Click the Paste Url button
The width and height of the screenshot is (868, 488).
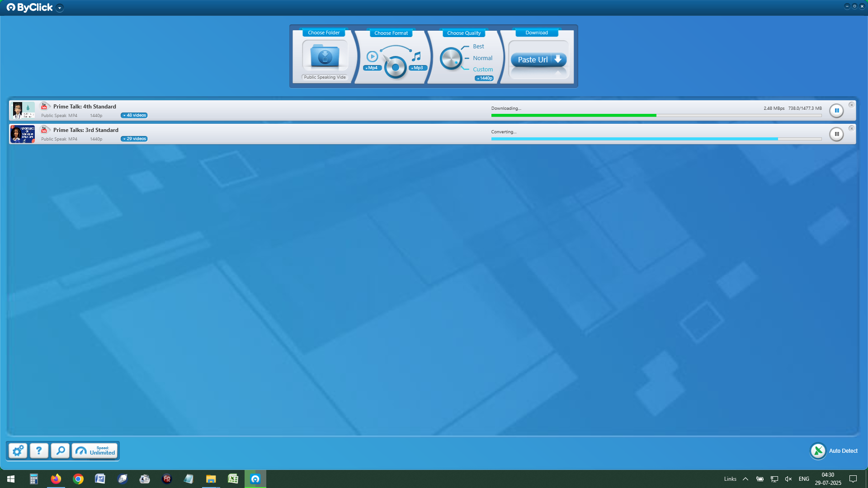tap(538, 60)
